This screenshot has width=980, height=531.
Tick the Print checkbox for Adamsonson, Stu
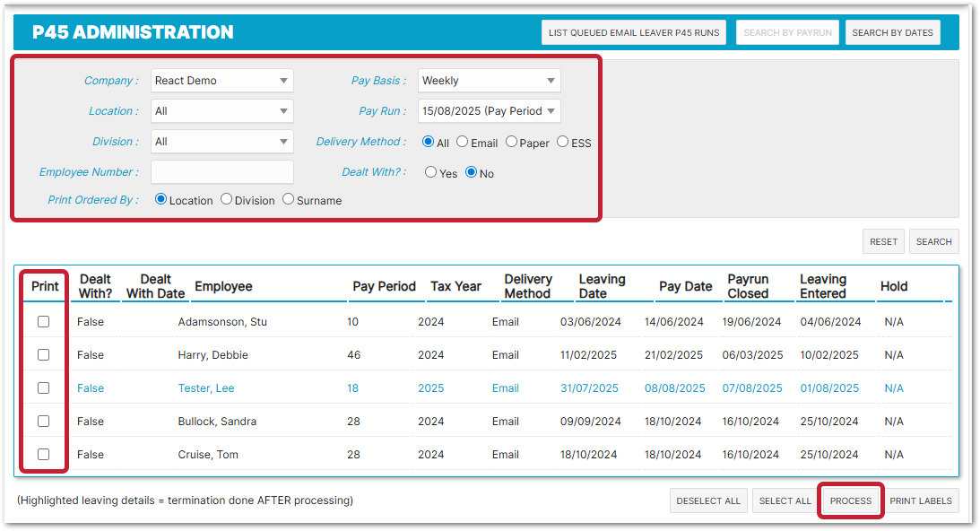[43, 322]
